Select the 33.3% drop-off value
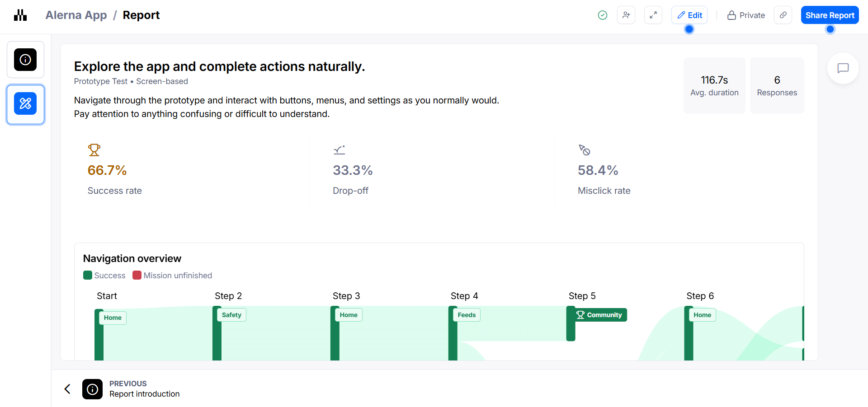The image size is (868, 407). click(x=353, y=170)
